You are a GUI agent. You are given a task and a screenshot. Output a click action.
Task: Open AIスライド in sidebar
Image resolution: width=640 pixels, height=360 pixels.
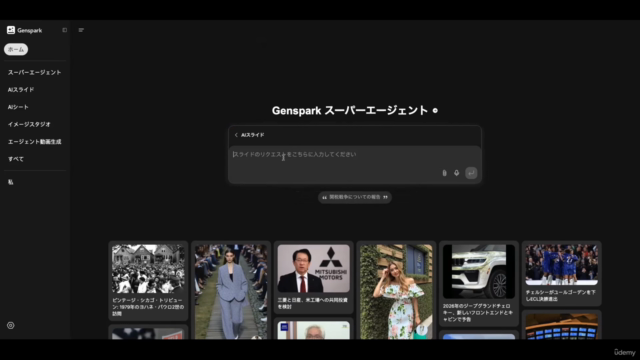[x=21, y=90]
